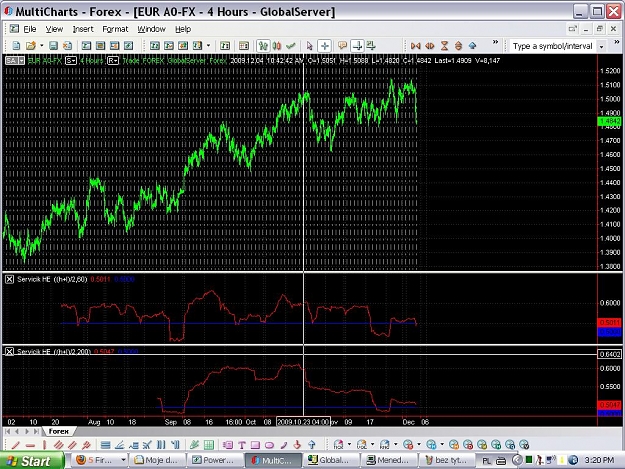Open the dropdown arrow beside the open folder icon

(x=41, y=46)
